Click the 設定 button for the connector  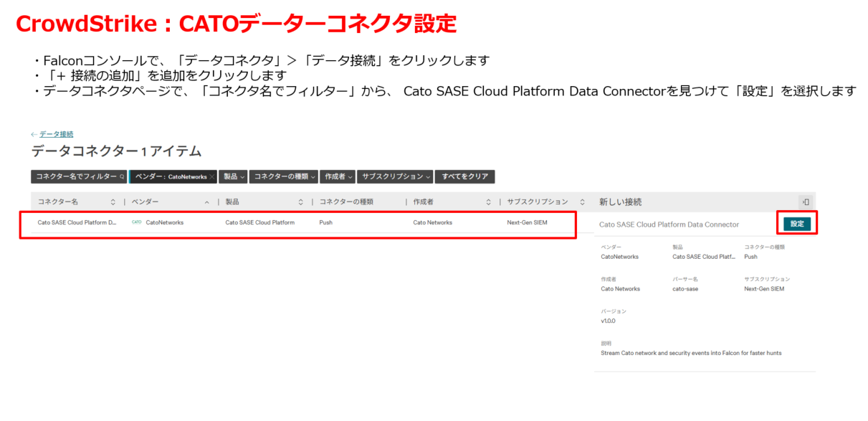point(797,224)
